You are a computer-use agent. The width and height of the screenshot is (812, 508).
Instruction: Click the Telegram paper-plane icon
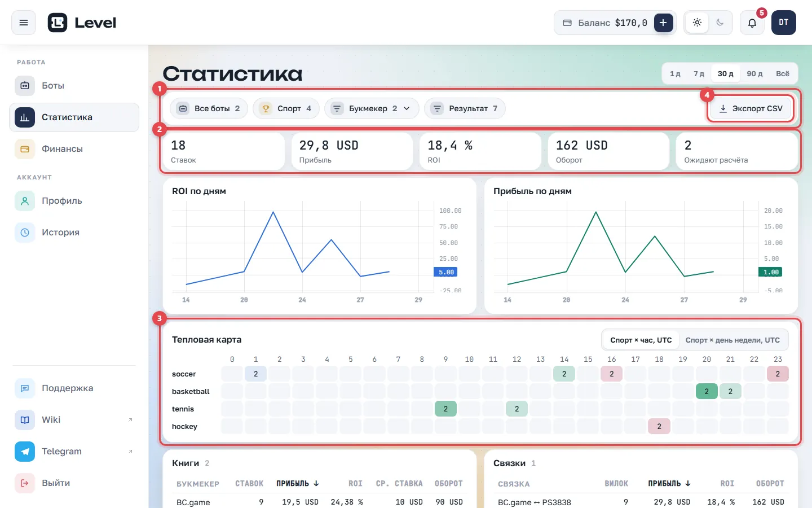coord(25,452)
